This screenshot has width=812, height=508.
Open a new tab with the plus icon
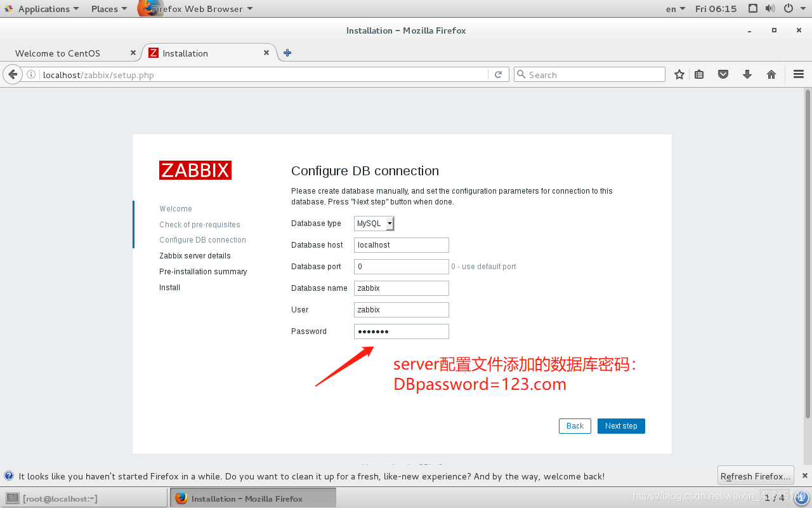287,53
